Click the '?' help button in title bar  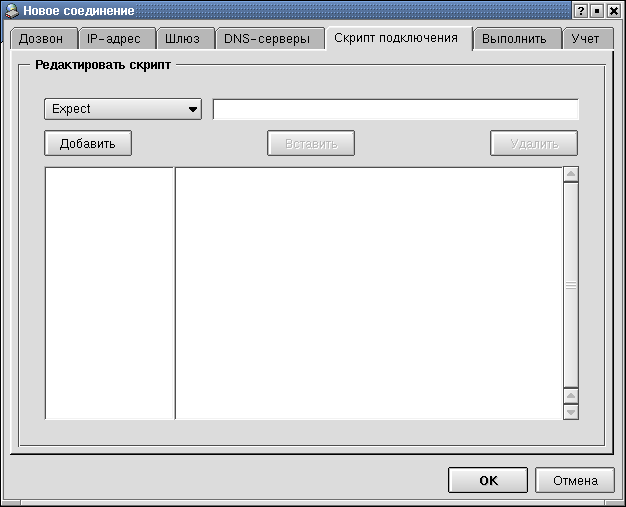581,10
